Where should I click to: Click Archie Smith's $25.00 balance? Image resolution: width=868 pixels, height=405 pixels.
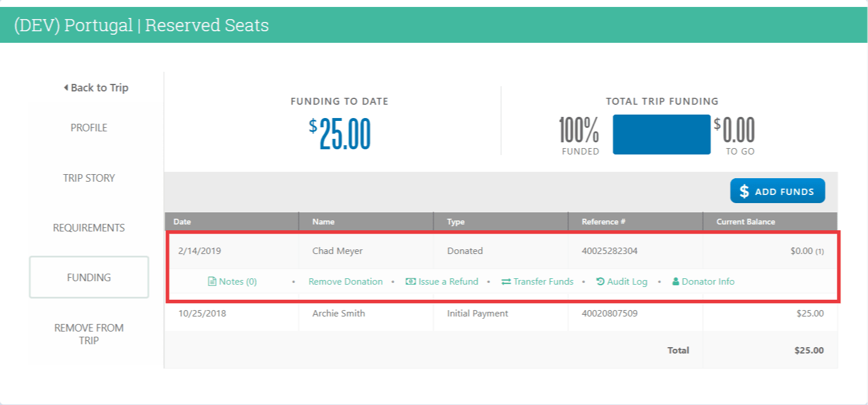click(x=810, y=314)
